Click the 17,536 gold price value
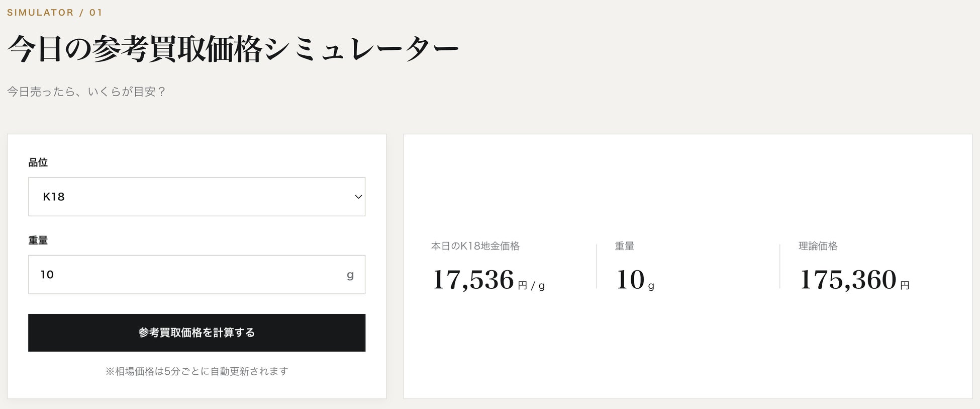 [473, 280]
